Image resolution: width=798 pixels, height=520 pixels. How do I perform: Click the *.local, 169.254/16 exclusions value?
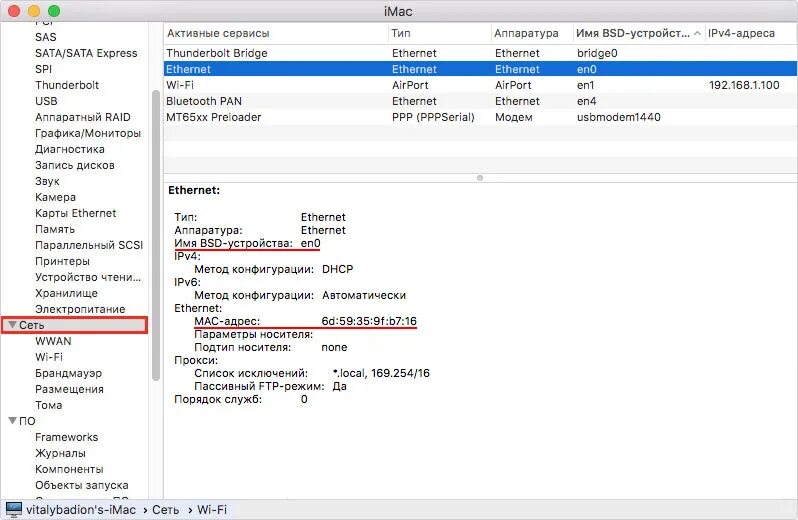pos(381,373)
